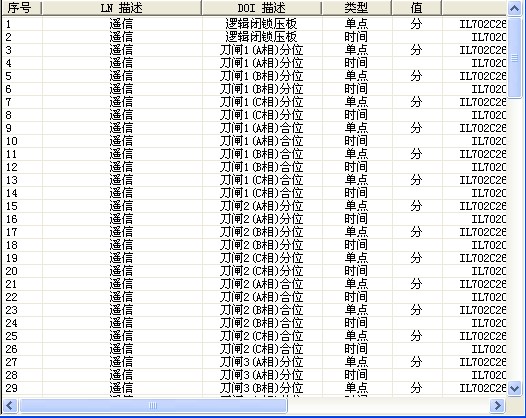Click the vertical scrollbar thumb
The image size is (526, 418).
[514, 58]
